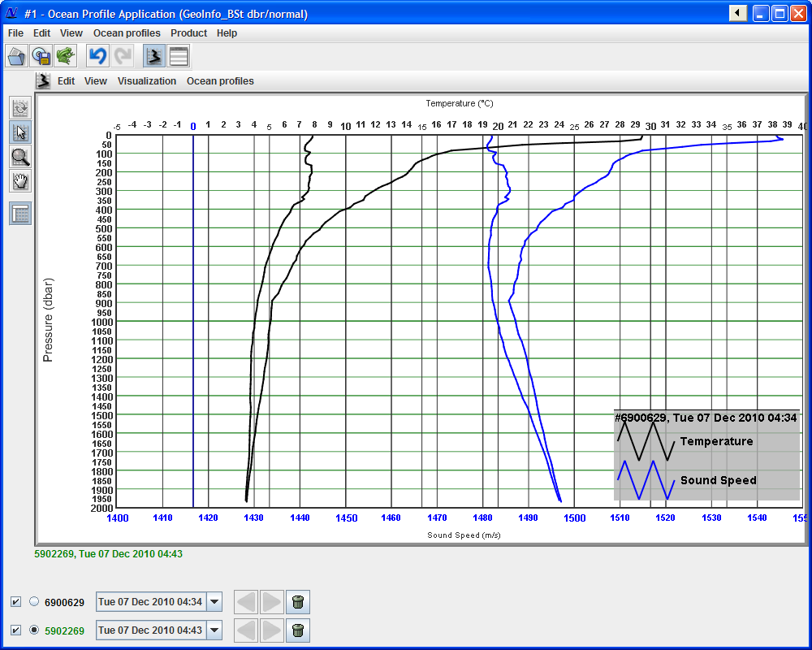Open date dropdown for profile 5902269
812x650 pixels.
coord(214,630)
